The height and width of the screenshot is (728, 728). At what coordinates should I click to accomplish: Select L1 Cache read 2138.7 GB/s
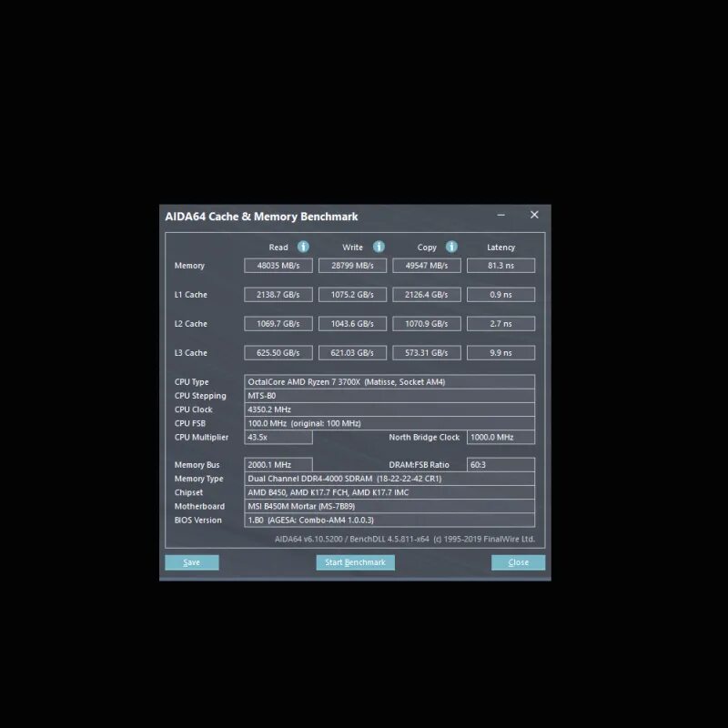[278, 294]
